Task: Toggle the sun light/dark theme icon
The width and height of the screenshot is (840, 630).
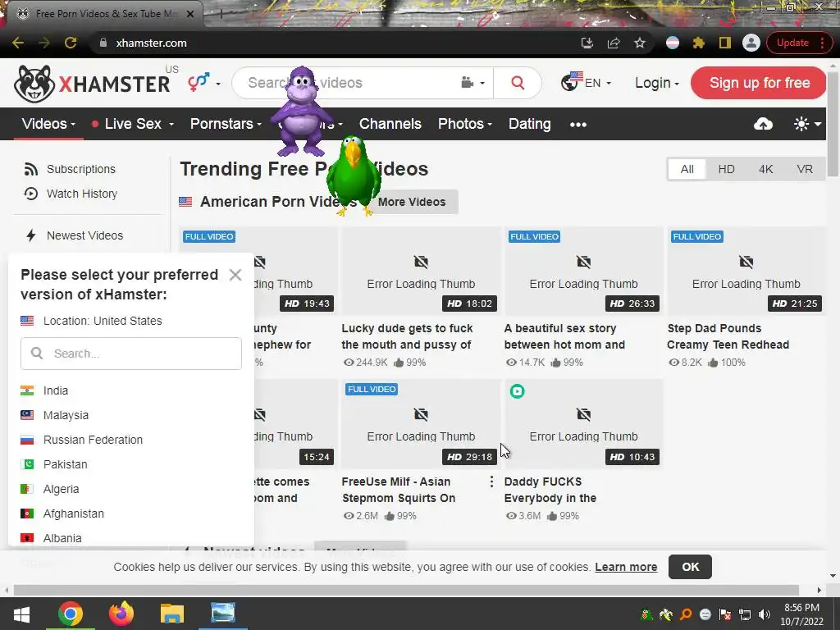Action: (807, 125)
